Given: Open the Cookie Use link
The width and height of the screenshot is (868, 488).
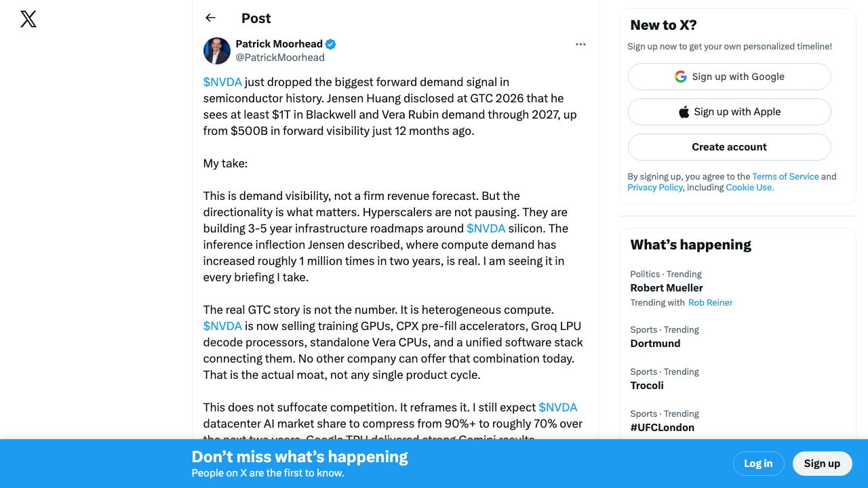Looking at the screenshot, I should [x=749, y=187].
